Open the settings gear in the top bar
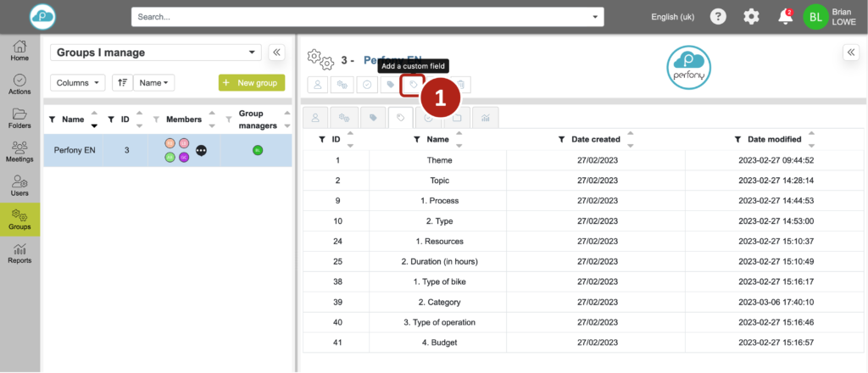 point(751,17)
